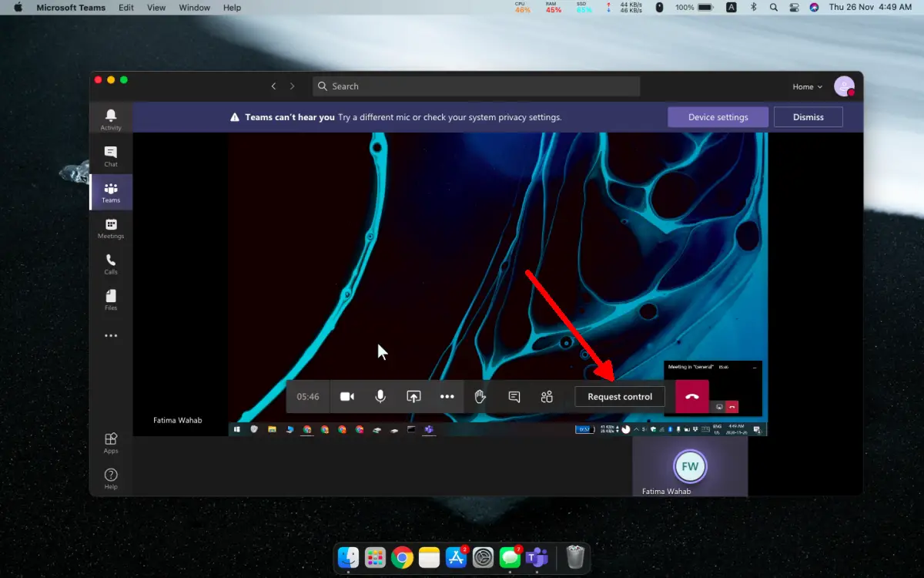Open profile avatar menu

(844, 86)
